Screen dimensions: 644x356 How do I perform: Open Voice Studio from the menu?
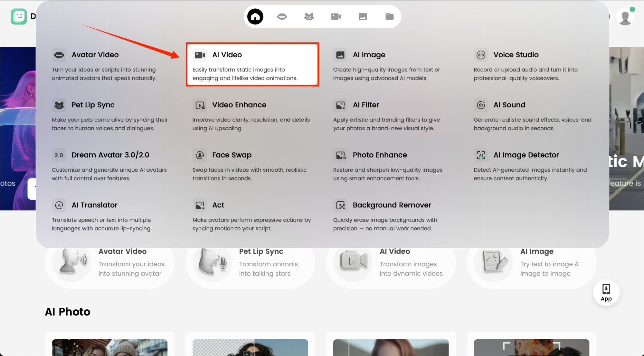(516, 55)
